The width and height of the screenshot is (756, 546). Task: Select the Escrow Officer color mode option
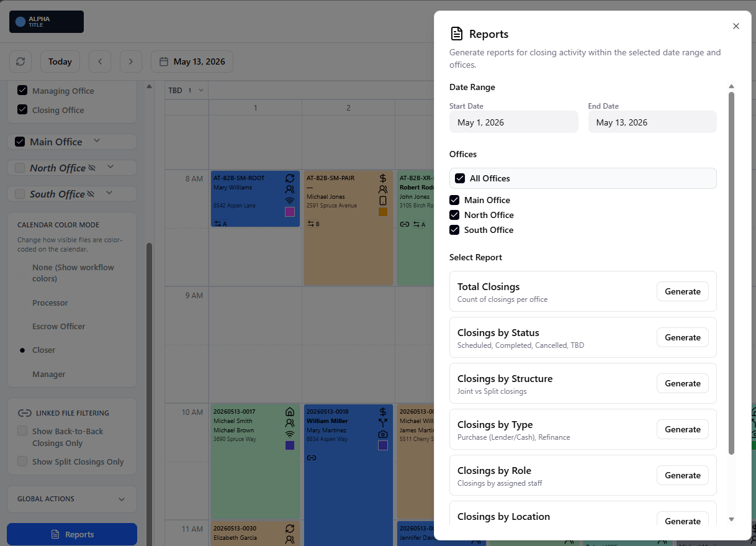pos(22,327)
